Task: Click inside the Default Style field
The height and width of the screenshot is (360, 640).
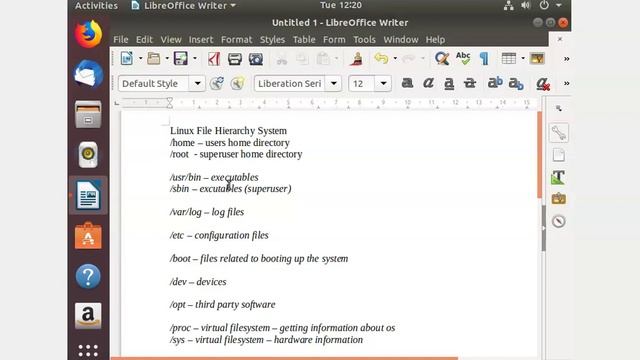Action: coord(154,84)
